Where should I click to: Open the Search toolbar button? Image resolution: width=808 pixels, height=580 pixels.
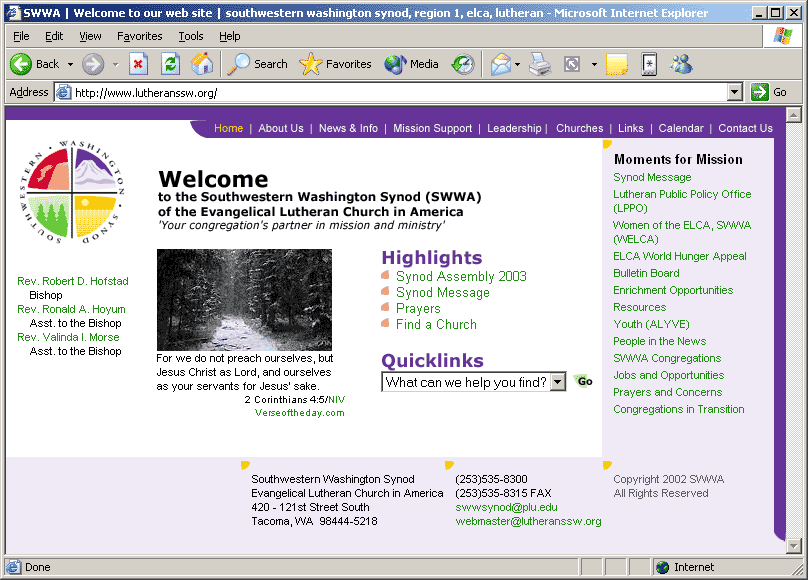[x=257, y=64]
